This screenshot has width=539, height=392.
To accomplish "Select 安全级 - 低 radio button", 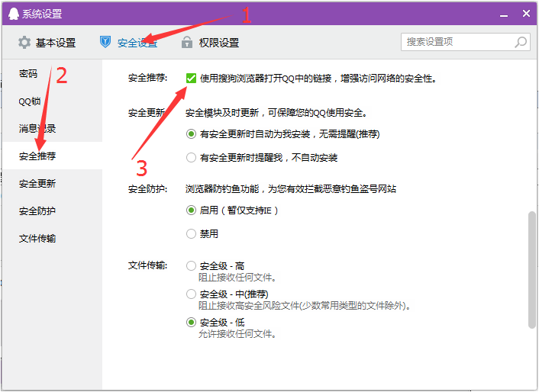I will (x=191, y=322).
